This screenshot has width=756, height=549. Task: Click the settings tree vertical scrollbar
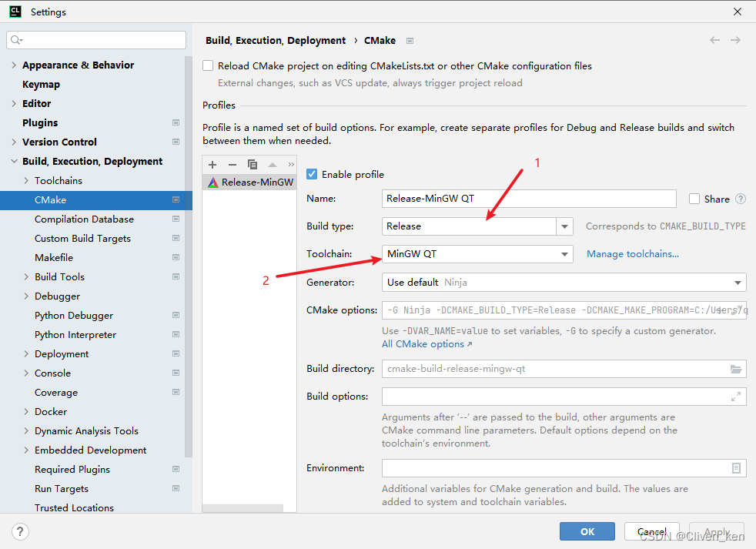(189, 256)
